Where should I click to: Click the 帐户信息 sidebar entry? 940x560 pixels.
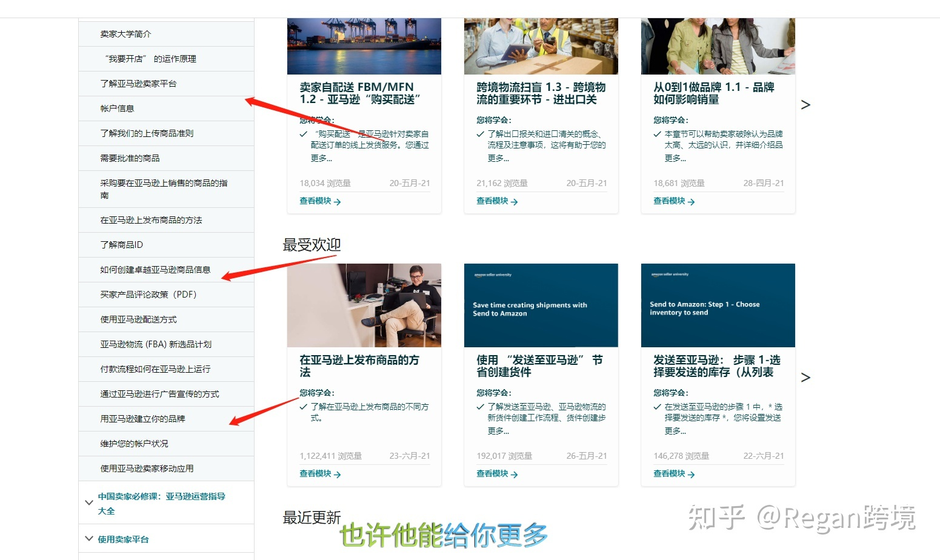coord(118,108)
